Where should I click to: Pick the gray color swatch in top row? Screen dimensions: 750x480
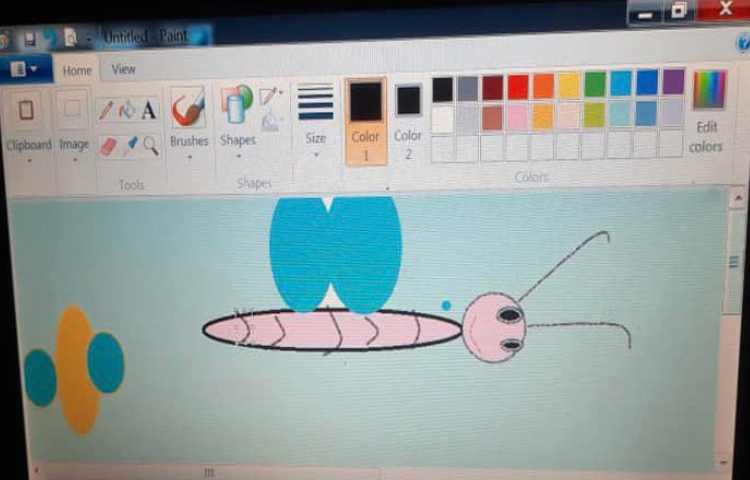click(467, 89)
